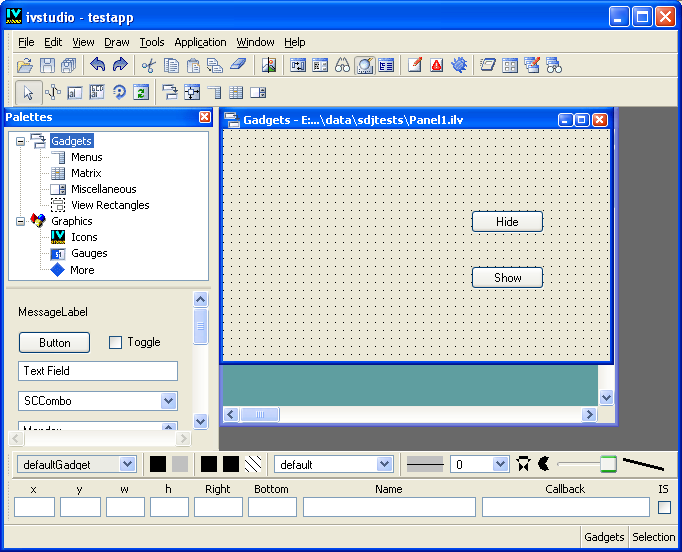Click the eraser Delete icon
Screen dimensions: 682x552
(236, 66)
